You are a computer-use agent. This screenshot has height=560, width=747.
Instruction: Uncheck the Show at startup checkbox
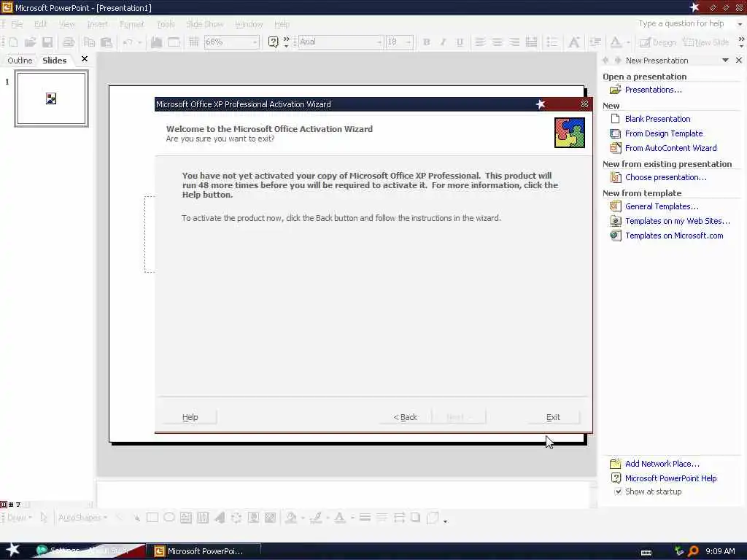click(x=618, y=491)
